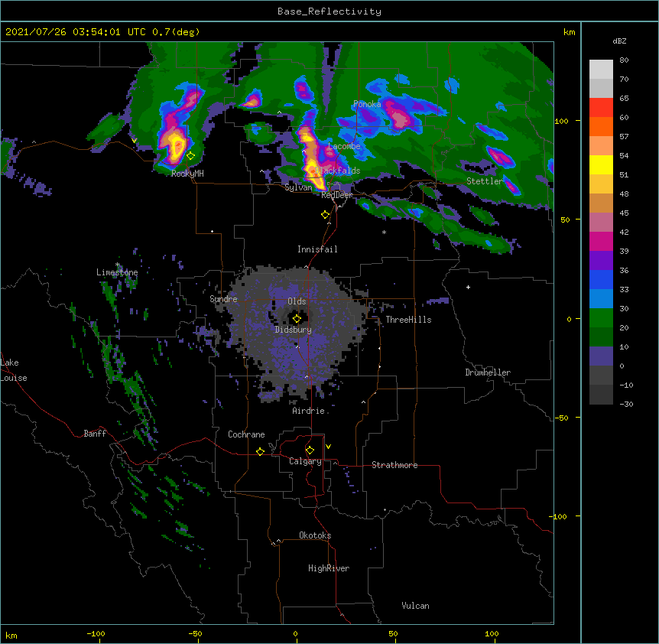The height and width of the screenshot is (644, 659).
Task: Pick the red swatch between 65 and 60 dBZ
Action: (601, 107)
